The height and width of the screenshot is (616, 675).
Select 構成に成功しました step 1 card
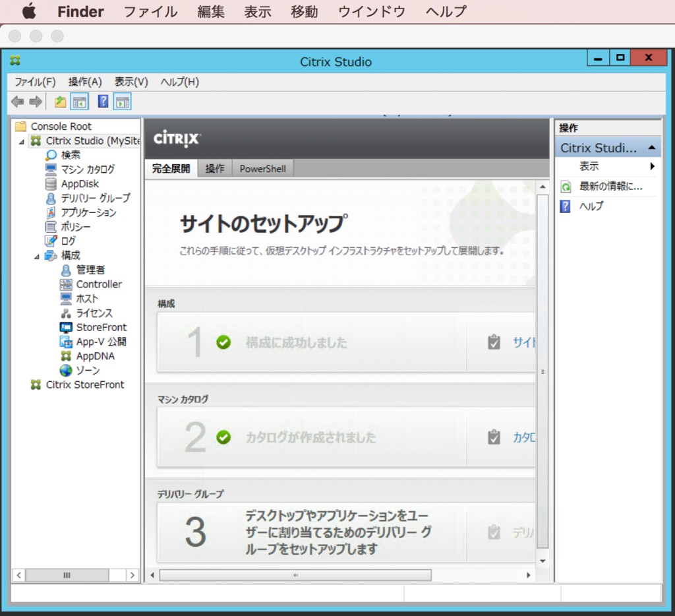point(312,342)
